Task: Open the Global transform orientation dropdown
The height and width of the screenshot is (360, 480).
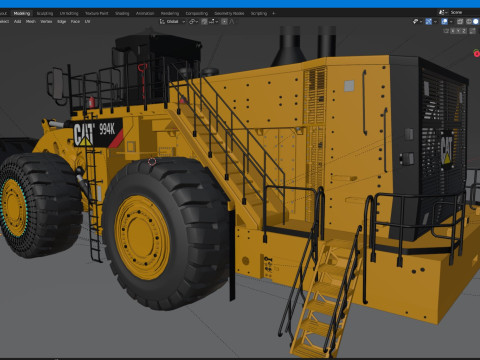Action: 172,21
